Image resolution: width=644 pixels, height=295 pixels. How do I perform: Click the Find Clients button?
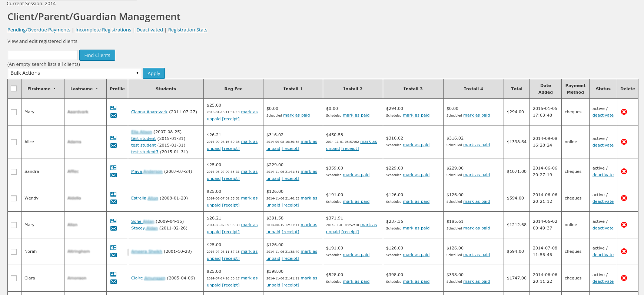(x=97, y=55)
